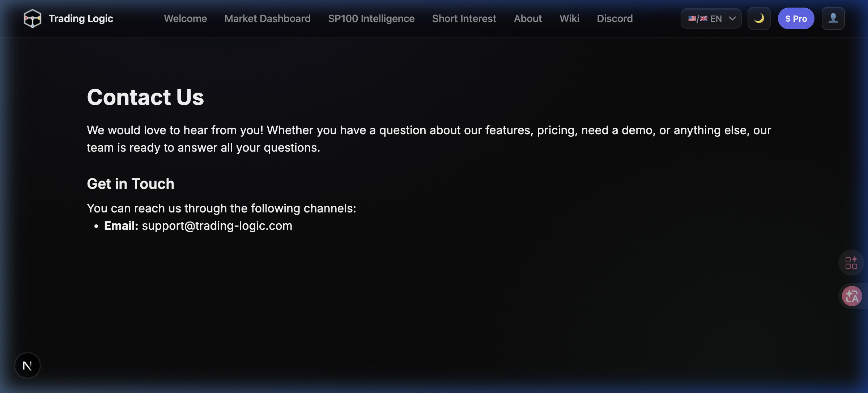Open the user account profile icon

tap(833, 18)
